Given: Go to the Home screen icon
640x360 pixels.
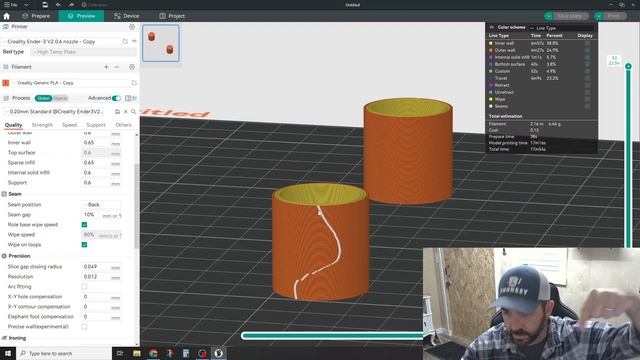Looking at the screenshot, I should click(7, 16).
